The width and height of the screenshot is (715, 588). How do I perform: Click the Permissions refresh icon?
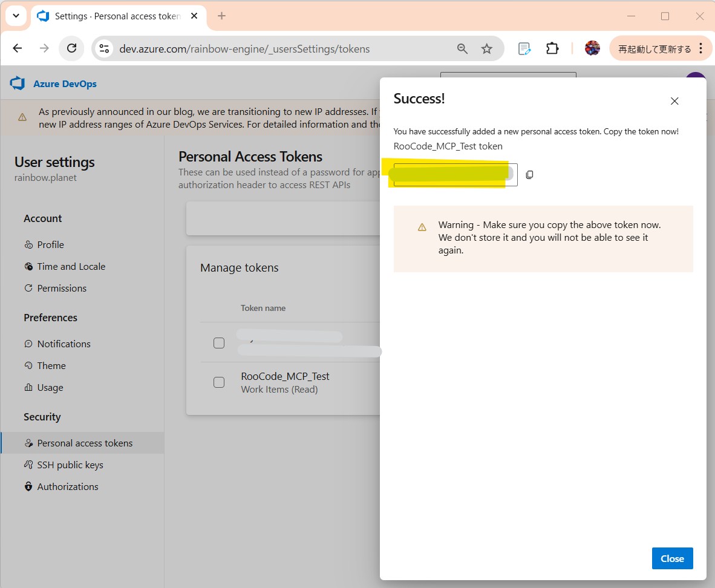pos(28,289)
